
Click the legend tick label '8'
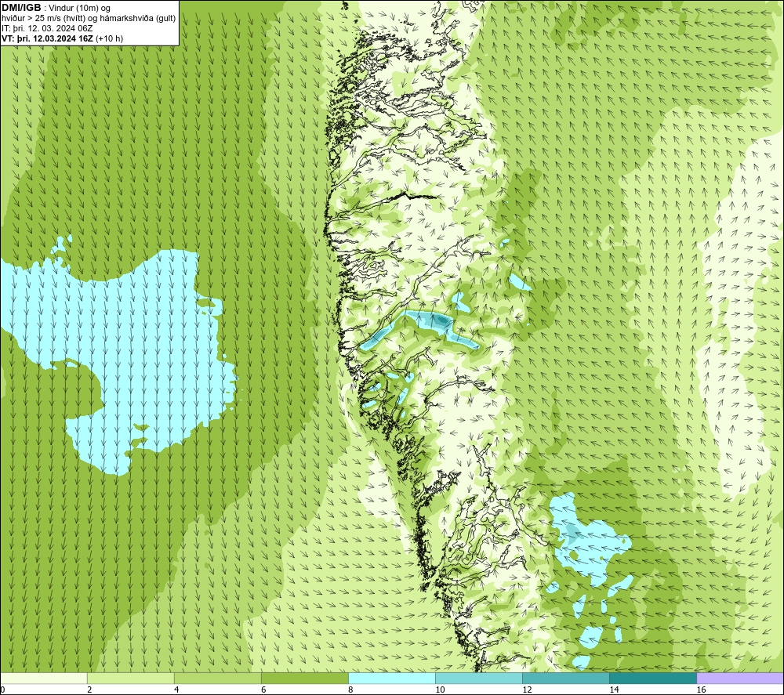pyautogui.click(x=350, y=690)
